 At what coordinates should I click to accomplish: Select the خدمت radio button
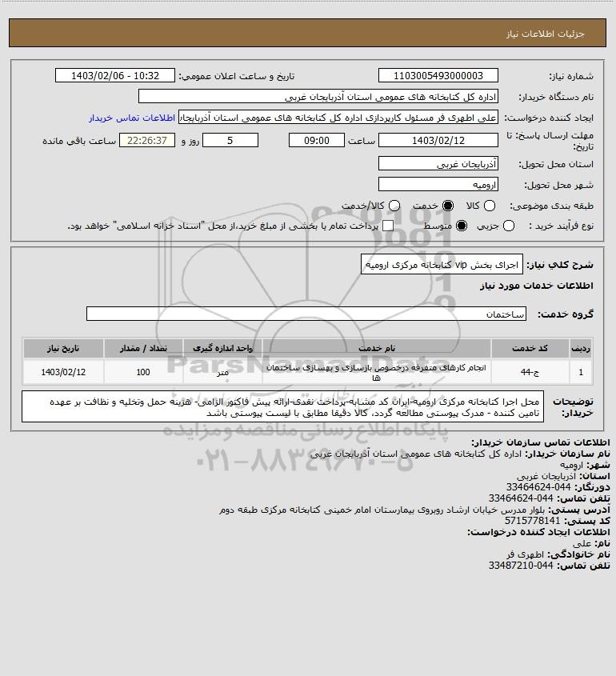pyautogui.click(x=448, y=206)
